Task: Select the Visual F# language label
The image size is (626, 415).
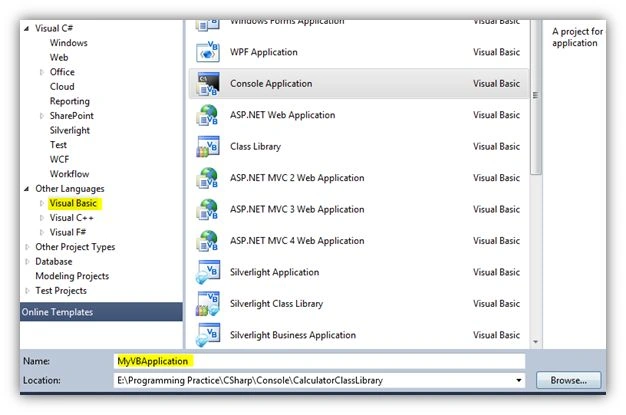Action: pos(67,232)
